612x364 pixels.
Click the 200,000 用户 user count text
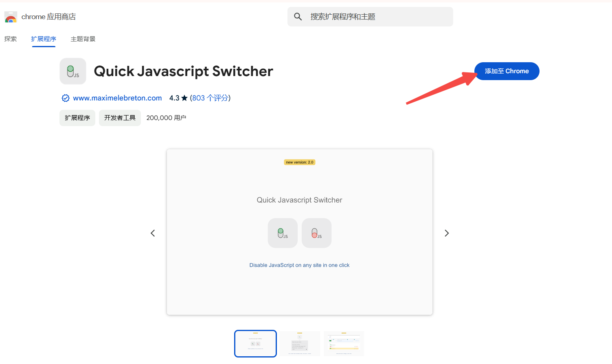(x=166, y=118)
